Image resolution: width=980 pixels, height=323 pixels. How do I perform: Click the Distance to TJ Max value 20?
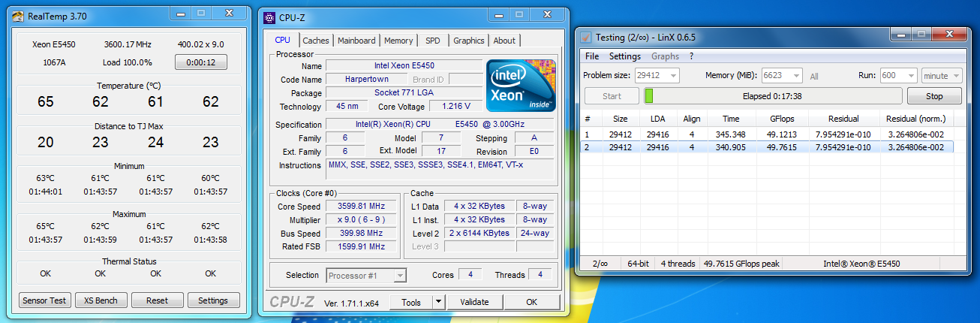point(45,142)
